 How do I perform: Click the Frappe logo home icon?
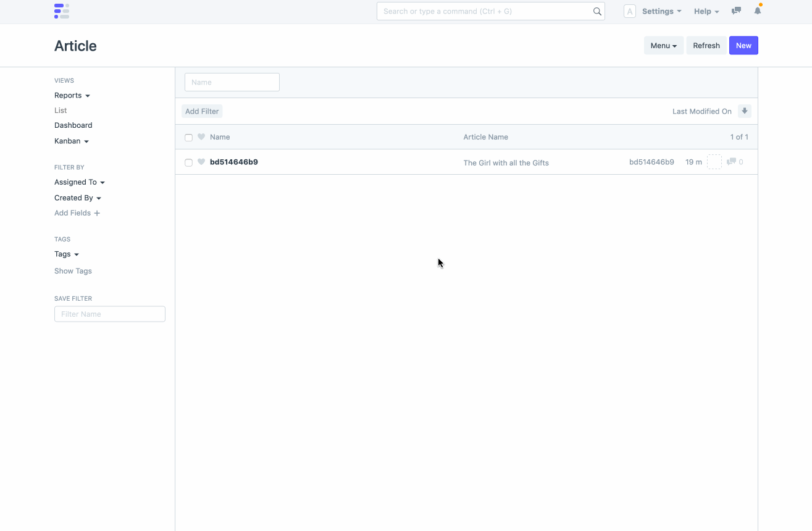pos(62,11)
